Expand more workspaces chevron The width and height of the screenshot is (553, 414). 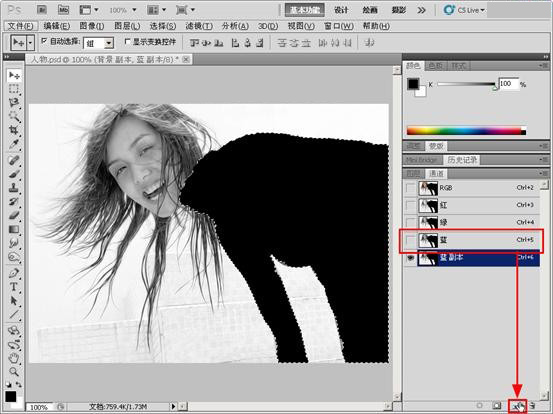[x=421, y=10]
